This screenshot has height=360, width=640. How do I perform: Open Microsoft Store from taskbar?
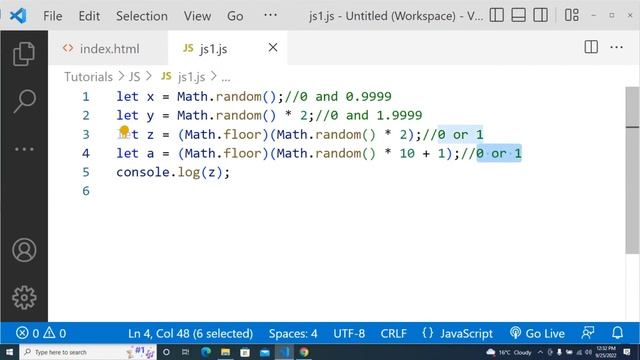click(245, 352)
